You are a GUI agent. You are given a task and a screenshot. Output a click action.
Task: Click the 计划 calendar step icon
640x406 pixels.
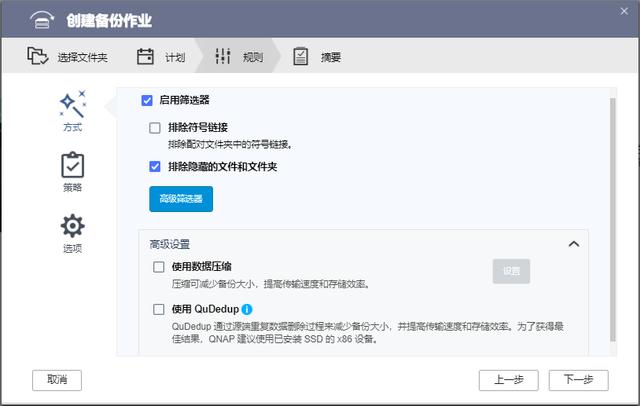pyautogui.click(x=145, y=56)
